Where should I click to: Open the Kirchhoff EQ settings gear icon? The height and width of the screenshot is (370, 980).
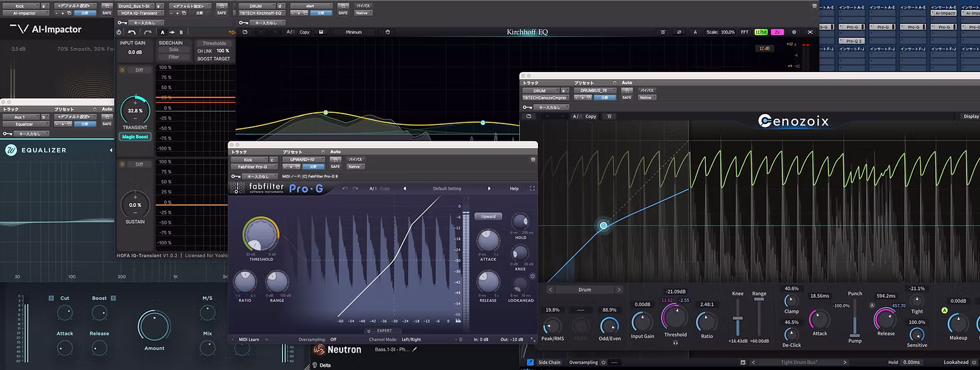(x=794, y=32)
